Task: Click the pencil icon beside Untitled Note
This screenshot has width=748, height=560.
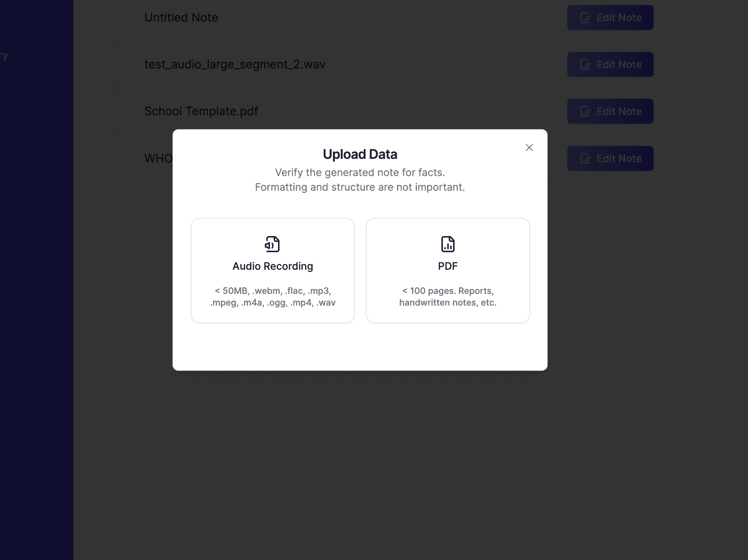Action: pos(585,18)
